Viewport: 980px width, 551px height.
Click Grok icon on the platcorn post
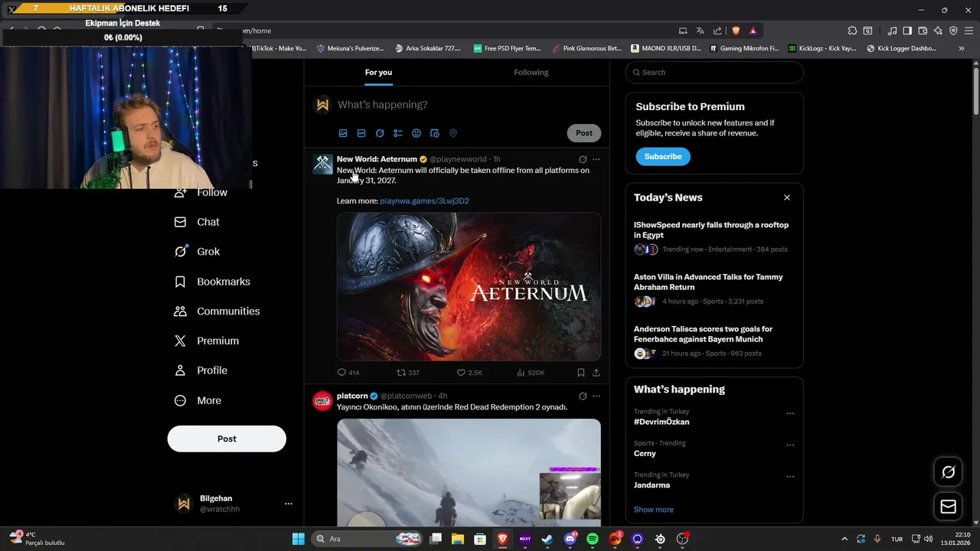coord(583,396)
